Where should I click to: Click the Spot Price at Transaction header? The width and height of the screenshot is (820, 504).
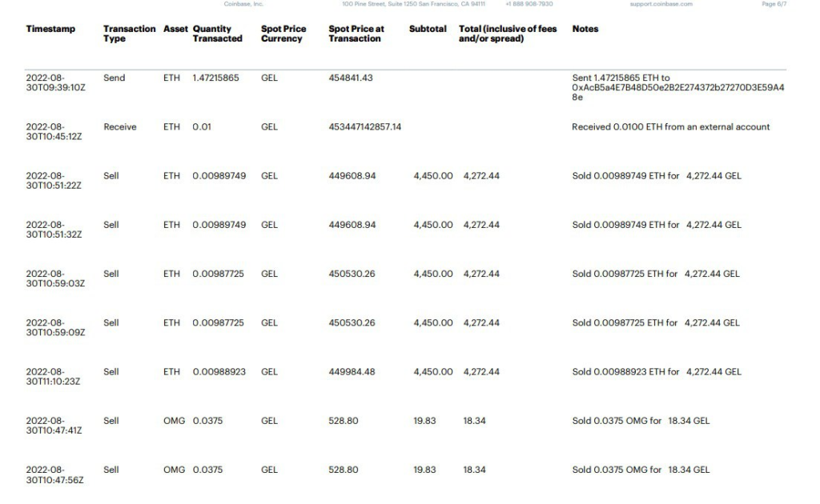(356, 34)
